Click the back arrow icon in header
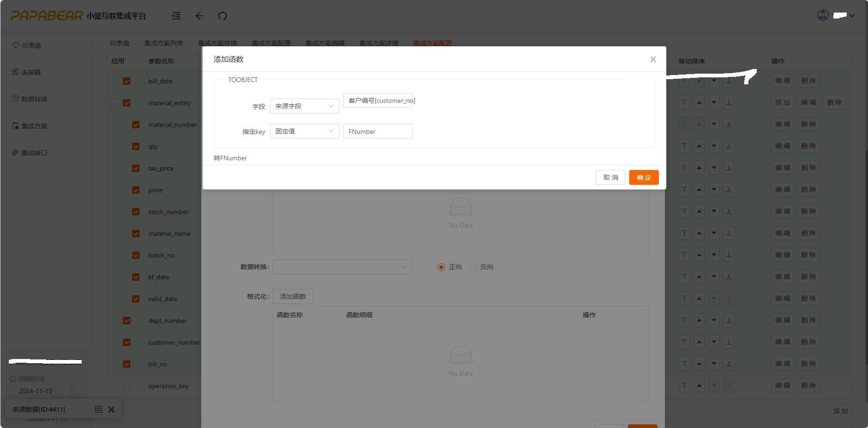Image resolution: width=868 pixels, height=428 pixels. (x=199, y=16)
